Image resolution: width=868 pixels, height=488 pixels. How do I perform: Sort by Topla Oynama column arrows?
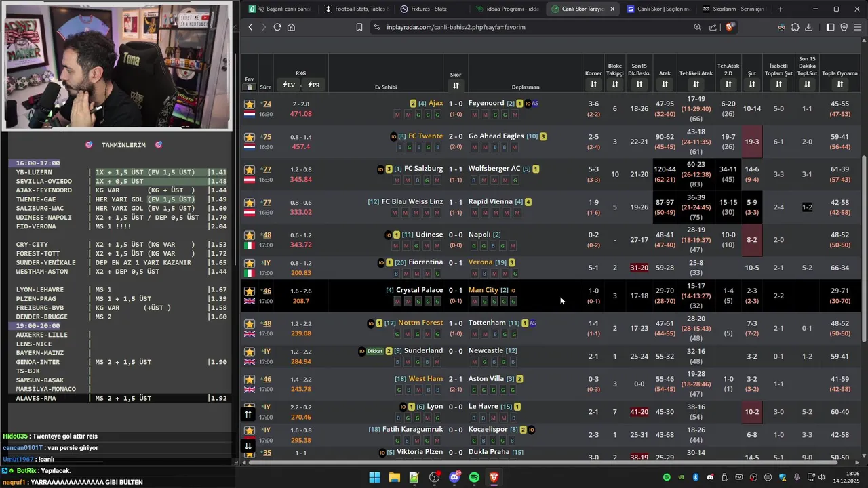click(x=840, y=85)
